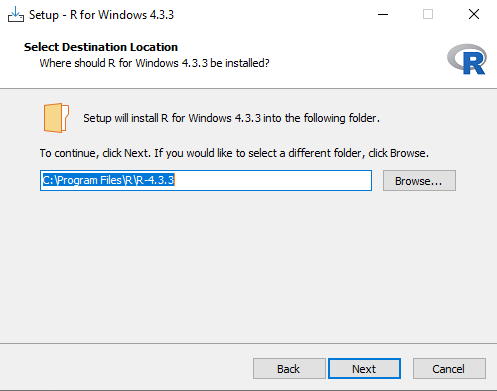
Task: Minimize the R Setup window
Action: 383,14
